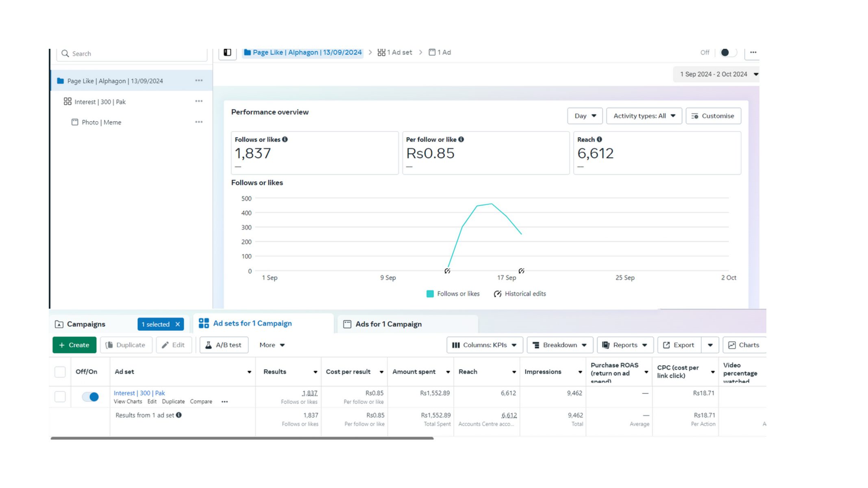Click info icon next to Follows or likes
The image size is (868, 488).
(285, 139)
